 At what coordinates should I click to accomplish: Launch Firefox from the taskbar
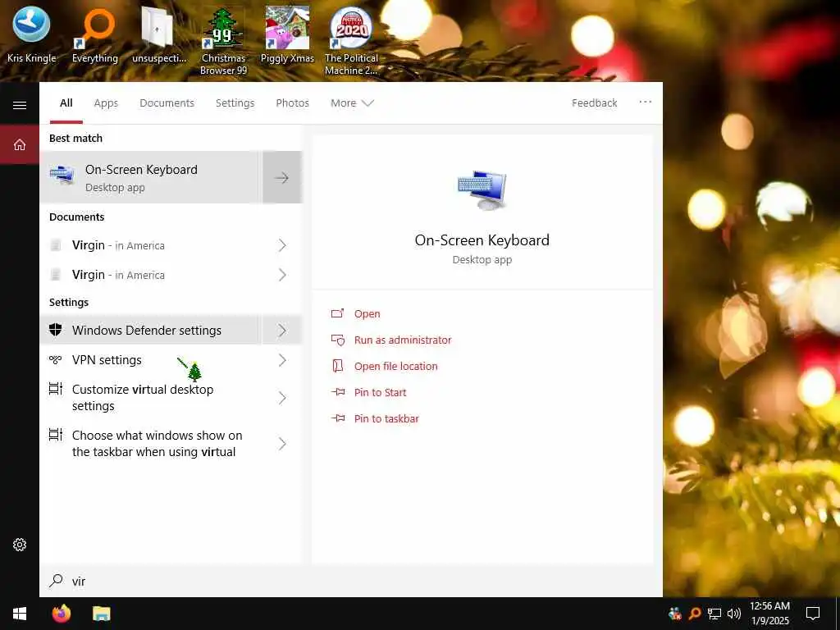point(62,614)
